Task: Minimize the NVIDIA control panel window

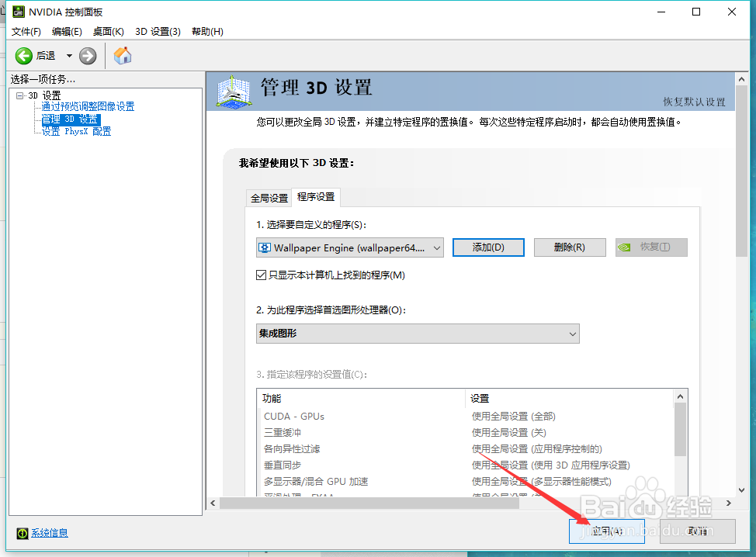Action: click(x=661, y=12)
